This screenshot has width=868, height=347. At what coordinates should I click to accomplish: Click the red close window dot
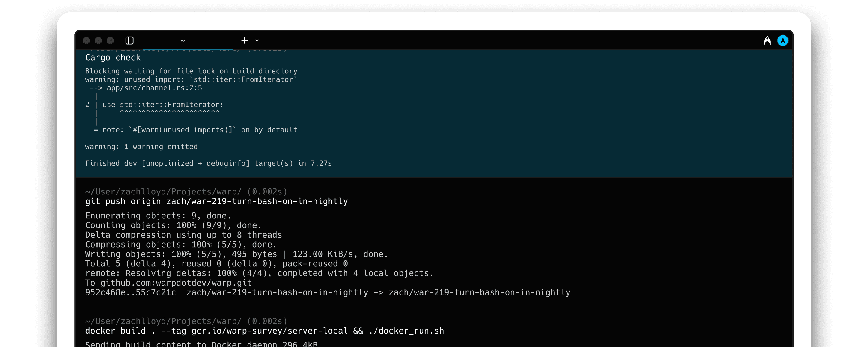click(x=86, y=40)
